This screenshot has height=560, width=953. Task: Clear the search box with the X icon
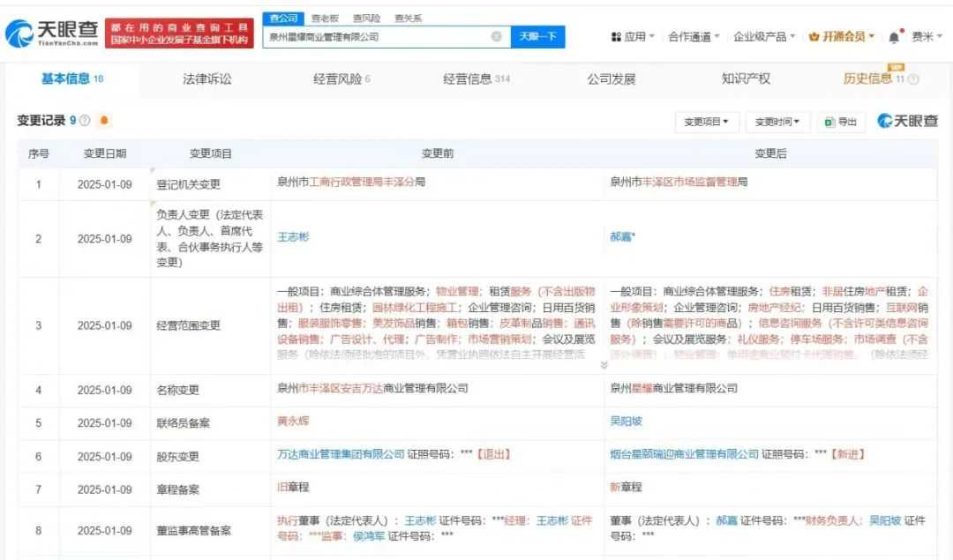coord(496,37)
